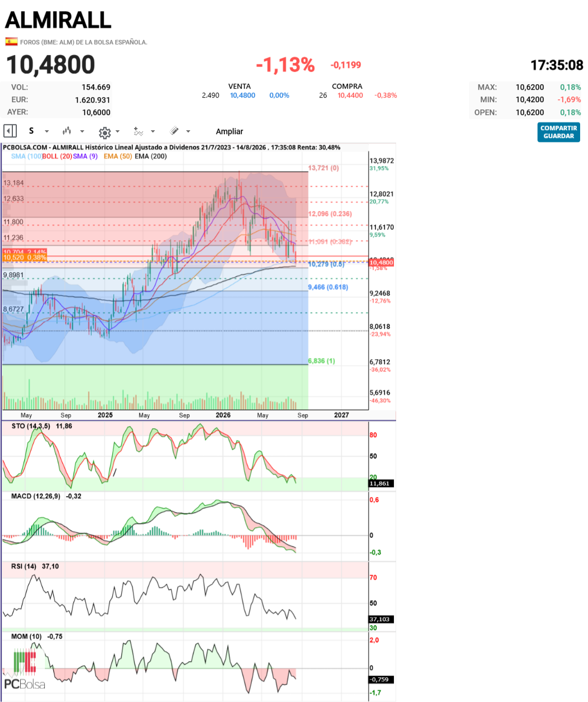
Task: Expand the S timeframe dropdown arrow
Action: click(x=47, y=131)
